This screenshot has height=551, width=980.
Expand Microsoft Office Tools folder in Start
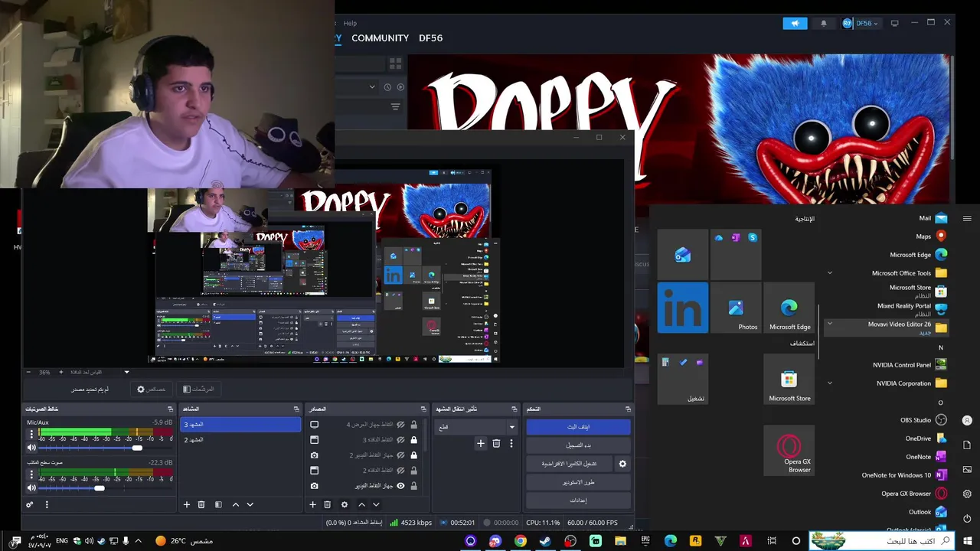[x=829, y=273]
